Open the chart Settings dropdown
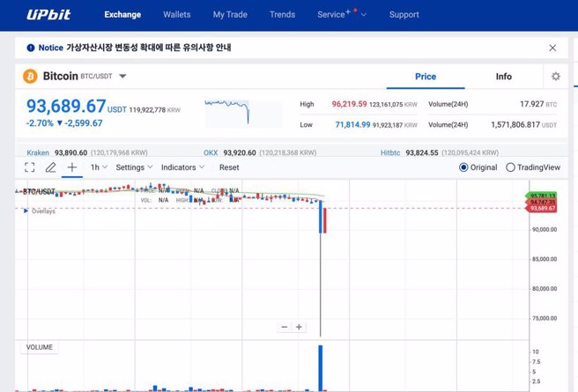Viewport: 578px width, 392px height. 134,167
